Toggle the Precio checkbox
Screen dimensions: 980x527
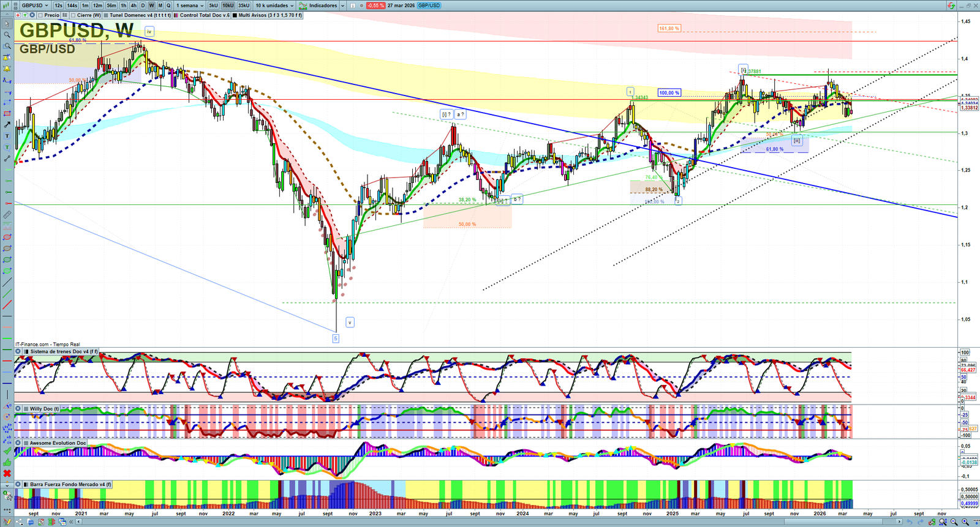pyautogui.click(x=40, y=15)
